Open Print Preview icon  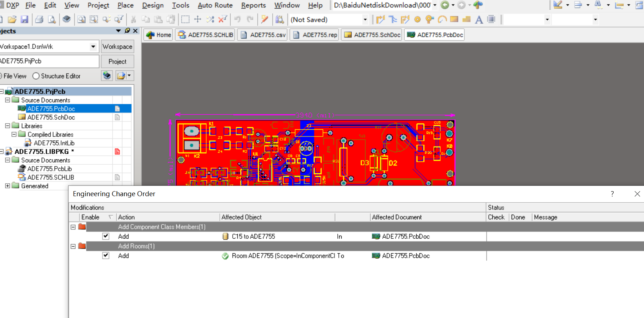point(52,19)
